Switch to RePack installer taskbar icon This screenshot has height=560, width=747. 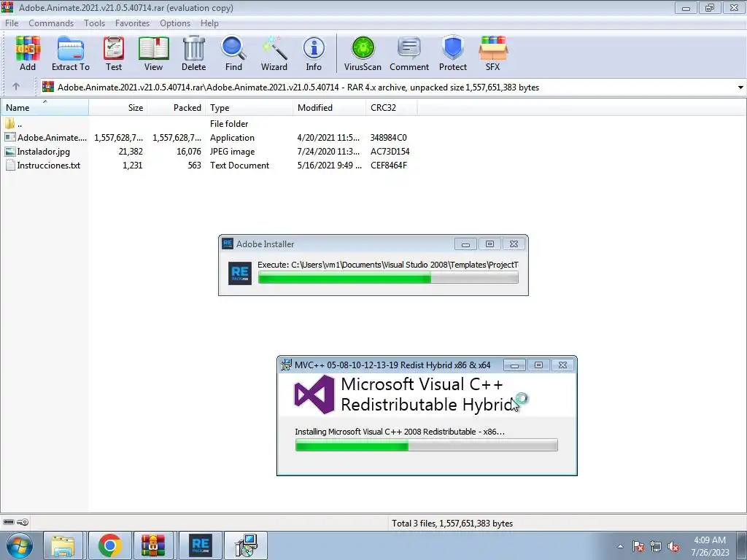pos(200,545)
